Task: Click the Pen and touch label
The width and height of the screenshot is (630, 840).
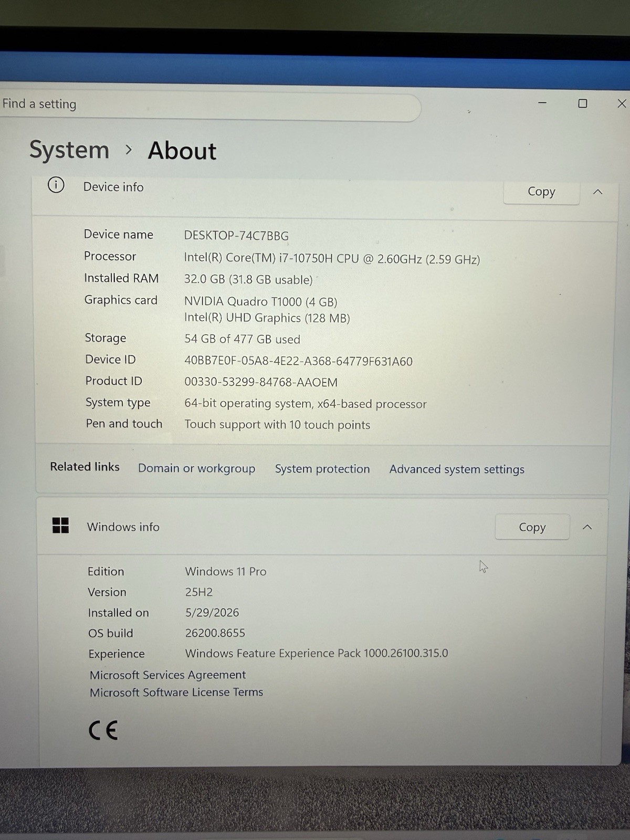Action: click(x=124, y=424)
